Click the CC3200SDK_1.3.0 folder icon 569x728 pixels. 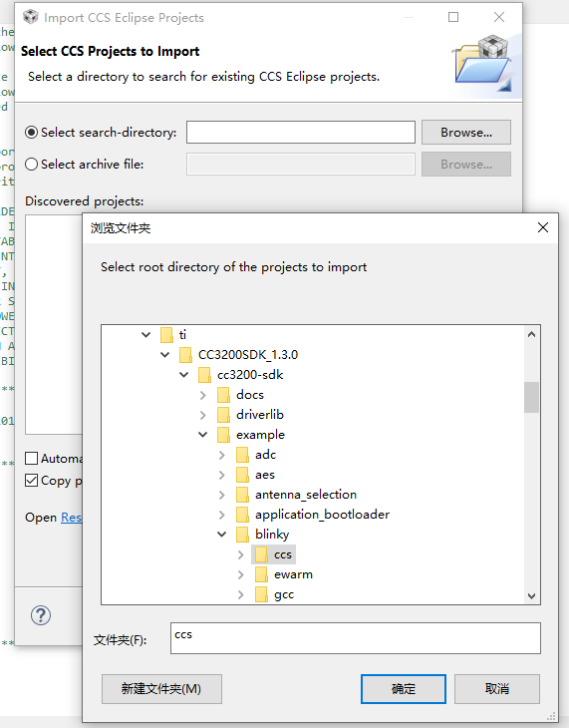[x=185, y=355]
